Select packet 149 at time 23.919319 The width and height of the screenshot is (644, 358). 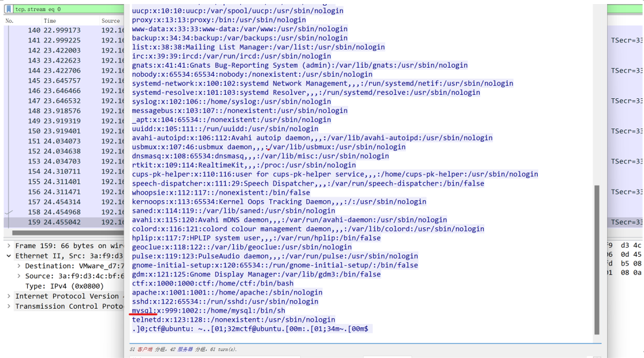64,121
